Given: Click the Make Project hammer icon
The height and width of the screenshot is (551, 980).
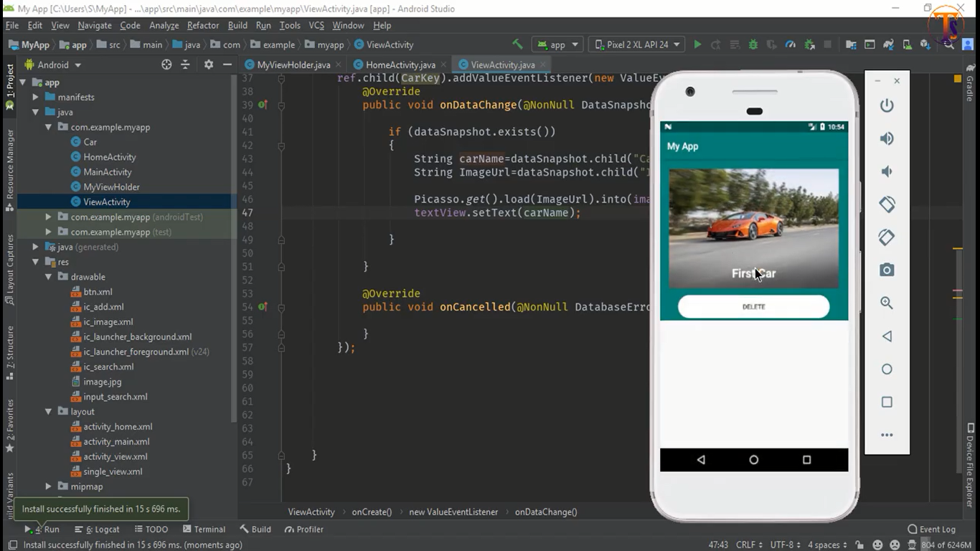Looking at the screenshot, I should pos(517,44).
